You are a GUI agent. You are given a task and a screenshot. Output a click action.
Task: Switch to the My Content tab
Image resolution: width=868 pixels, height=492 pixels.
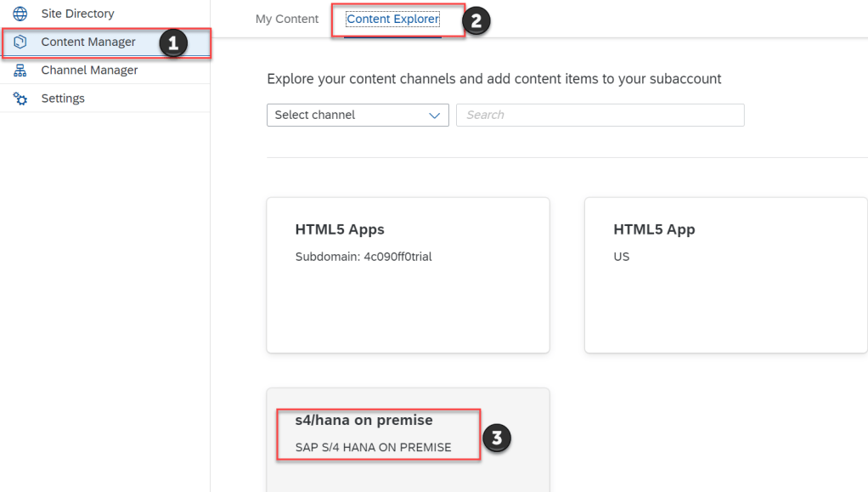[x=287, y=19]
